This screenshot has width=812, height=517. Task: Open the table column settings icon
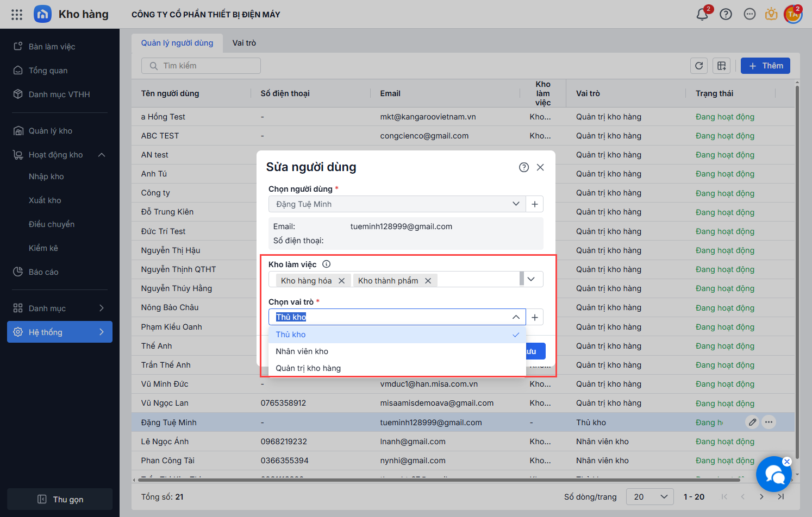[721, 66]
